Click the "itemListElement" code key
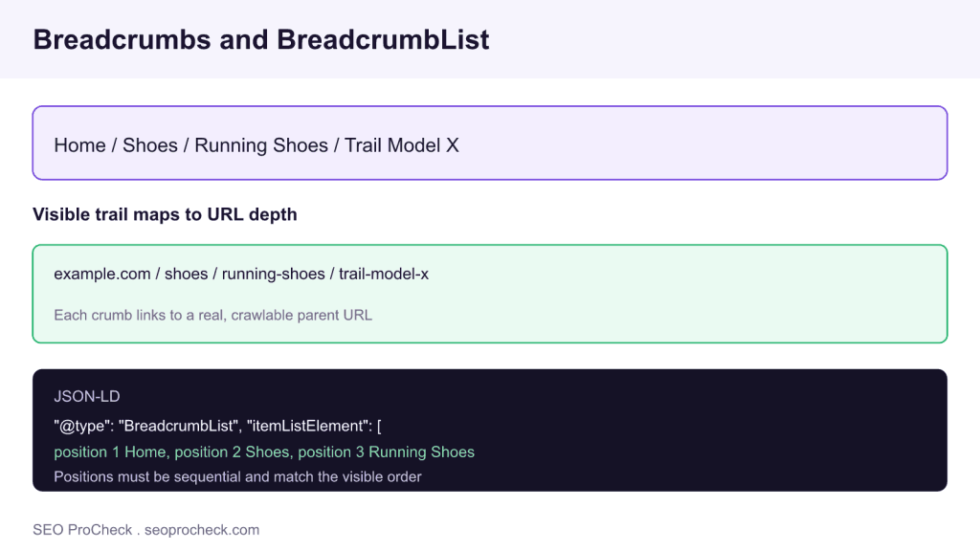Viewport: 980px width, 551px height. 307,426
